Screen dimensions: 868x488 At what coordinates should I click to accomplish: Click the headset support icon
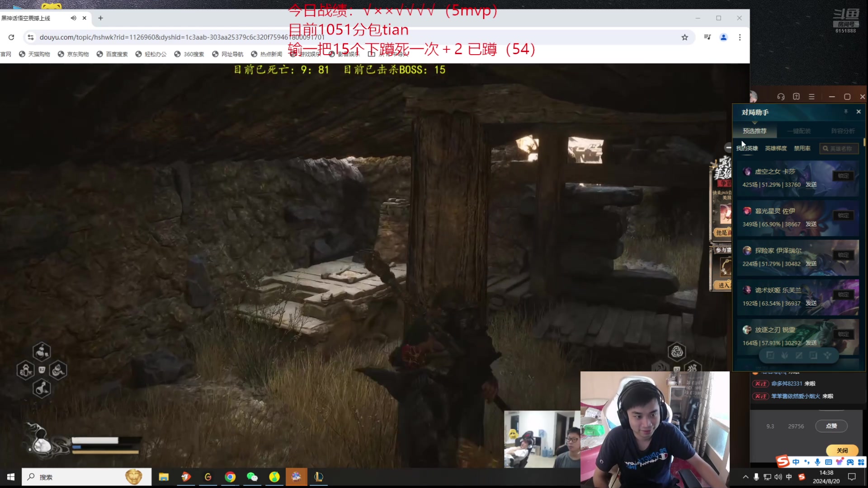[781, 97]
